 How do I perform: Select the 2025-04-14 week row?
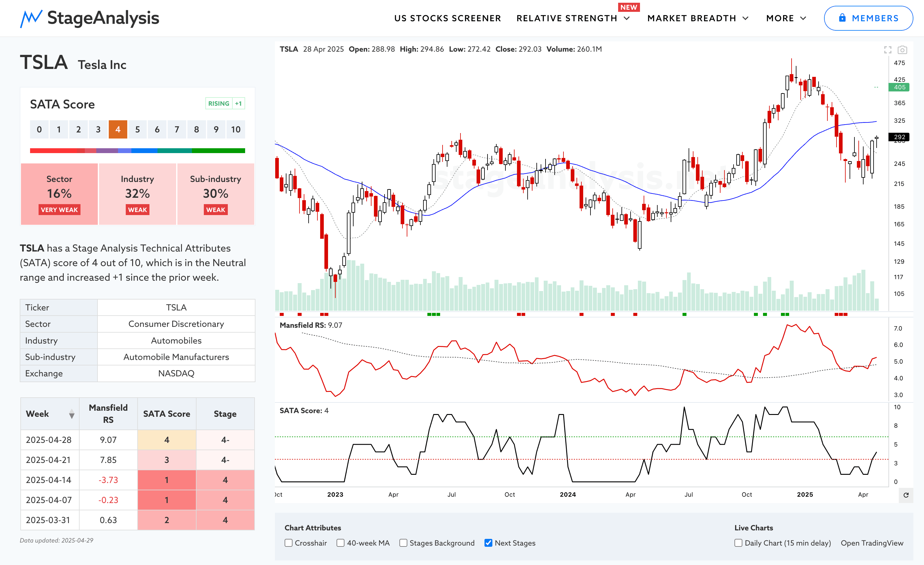coord(137,480)
